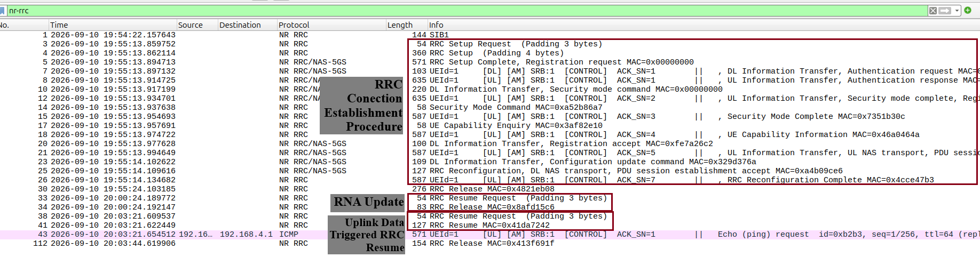Sort by the Source column header
This screenshot has height=257, width=980.
pyautogui.click(x=197, y=25)
